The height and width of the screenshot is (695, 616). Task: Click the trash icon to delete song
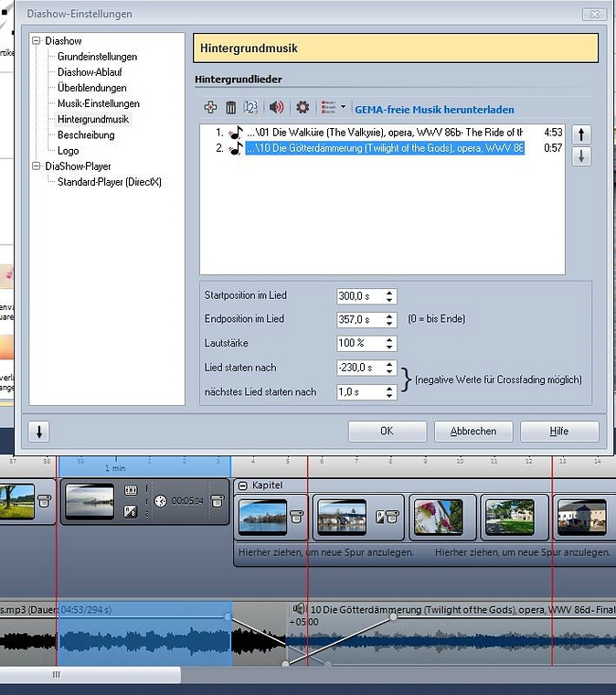[230, 108]
